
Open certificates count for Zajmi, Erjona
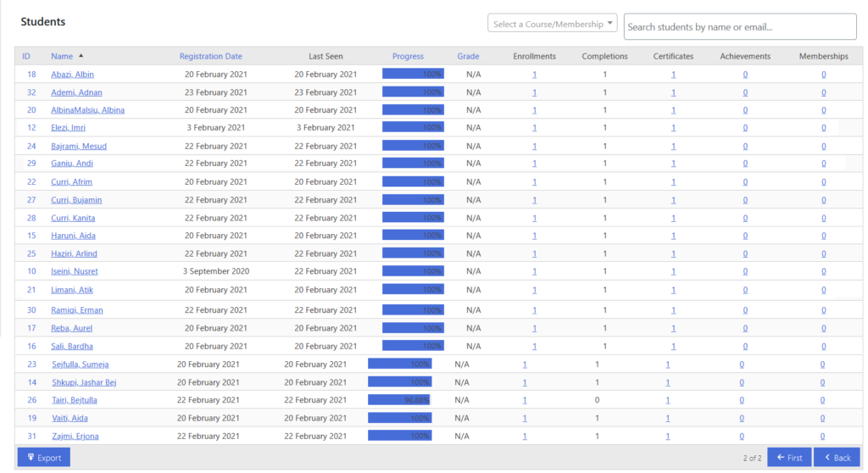click(668, 437)
